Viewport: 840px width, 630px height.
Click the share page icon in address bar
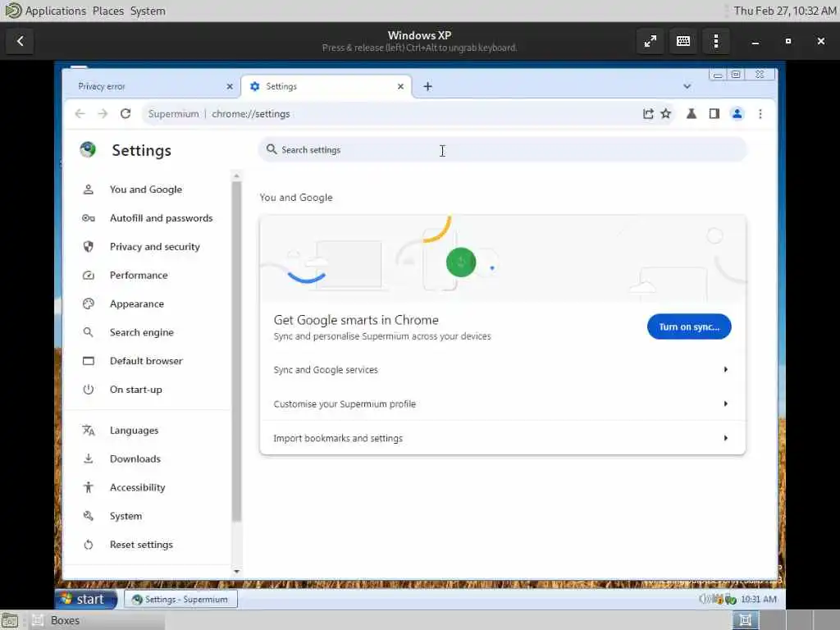coord(648,113)
